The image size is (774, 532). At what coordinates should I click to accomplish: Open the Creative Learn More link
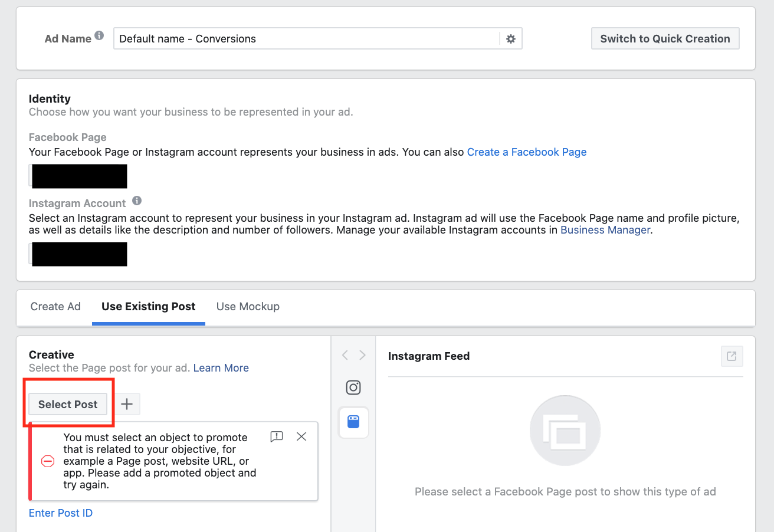pos(221,368)
